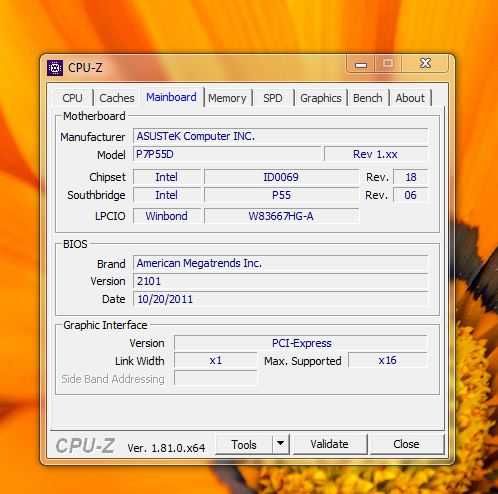Click version text Ver. 1.81.0.x64

coord(166,448)
